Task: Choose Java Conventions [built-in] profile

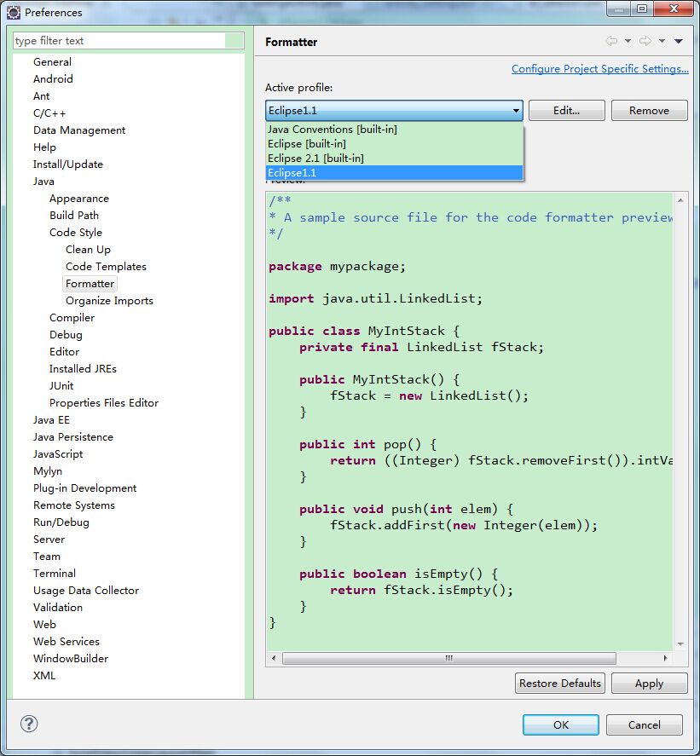Action: (x=394, y=130)
